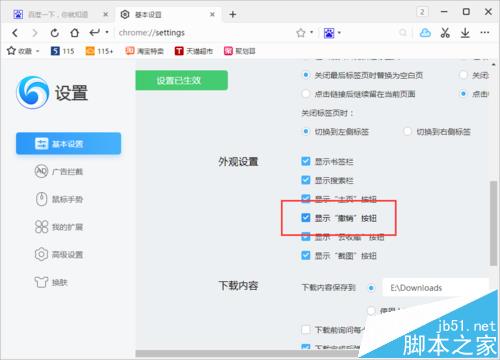Open the dropdown beside the bookmark star

[x=312, y=33]
